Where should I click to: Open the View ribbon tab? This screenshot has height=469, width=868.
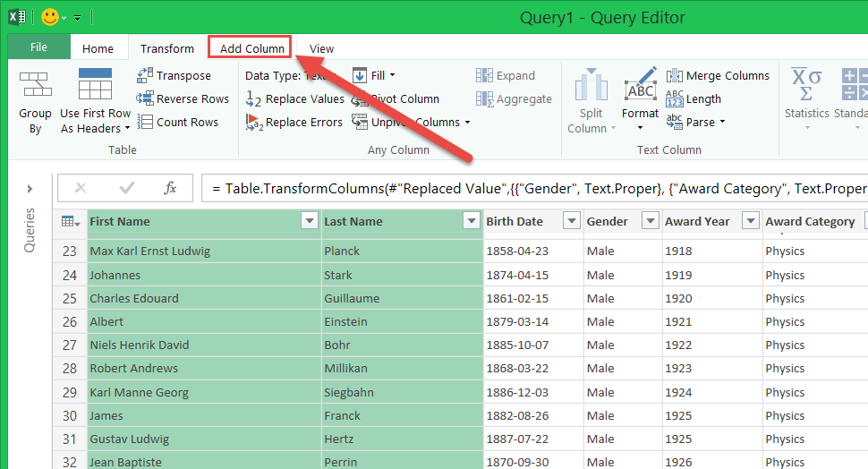pyautogui.click(x=321, y=48)
